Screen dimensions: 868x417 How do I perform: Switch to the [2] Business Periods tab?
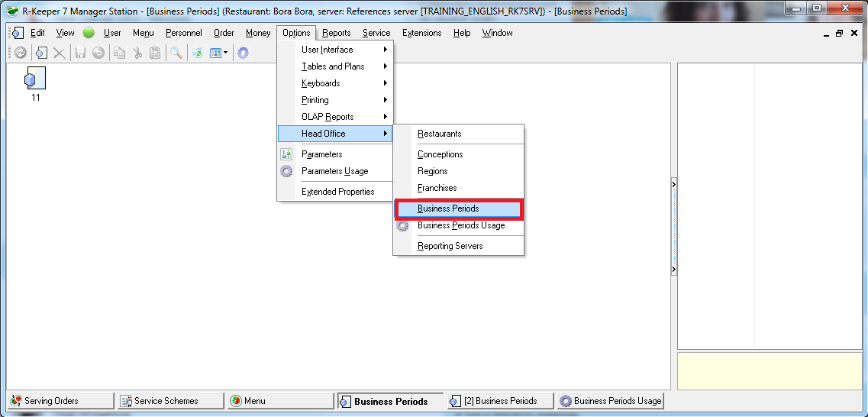coord(501,401)
